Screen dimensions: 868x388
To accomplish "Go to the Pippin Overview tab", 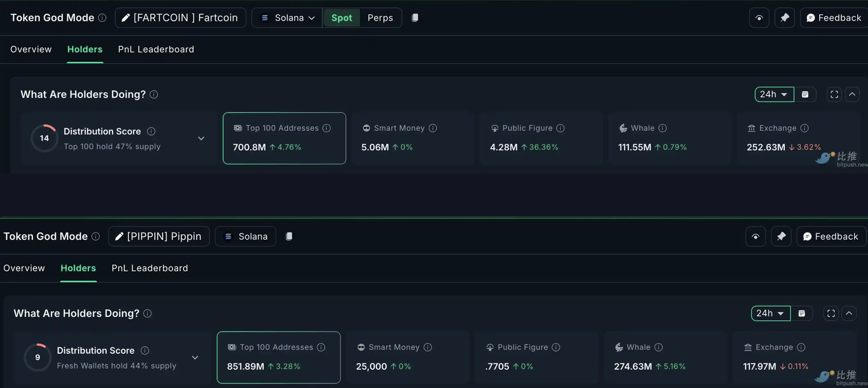I will coord(24,268).
